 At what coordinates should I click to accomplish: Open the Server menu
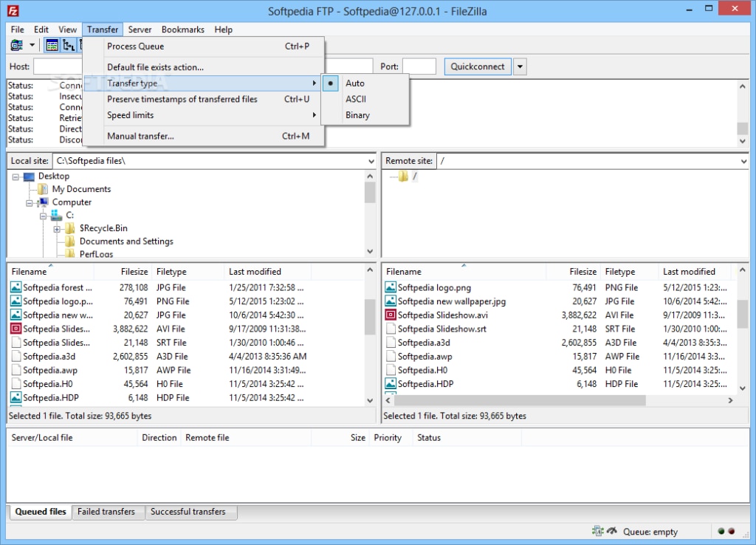coord(140,30)
